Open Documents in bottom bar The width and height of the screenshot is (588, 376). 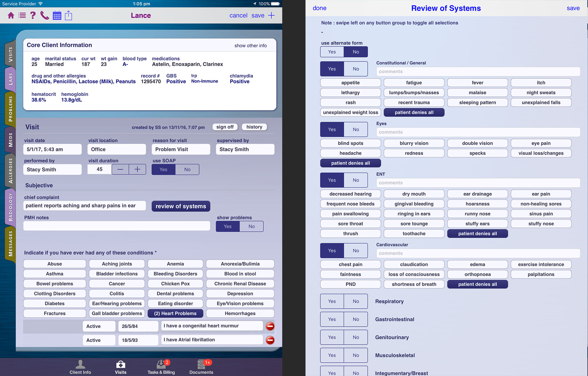201,367
